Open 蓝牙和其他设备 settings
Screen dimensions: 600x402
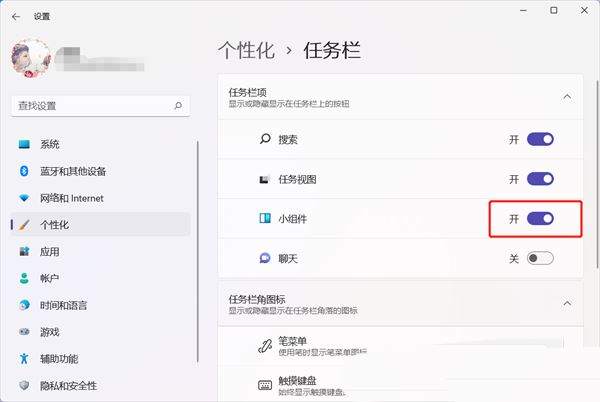pos(73,171)
